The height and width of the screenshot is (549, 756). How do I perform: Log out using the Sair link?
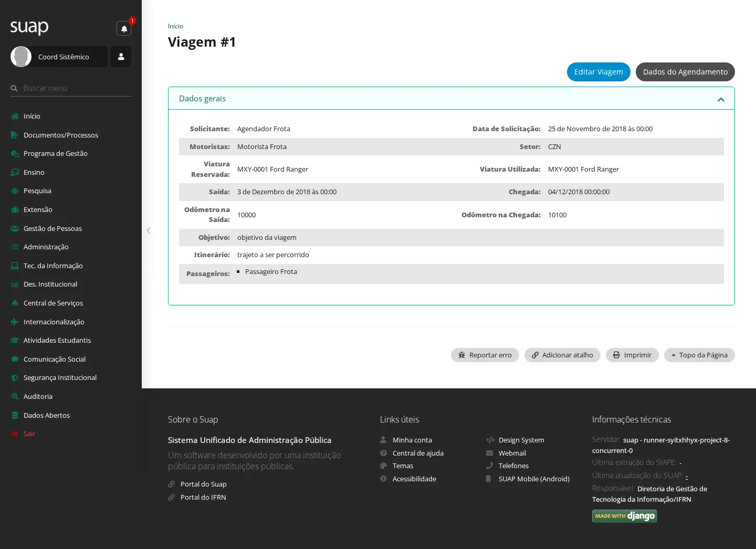(x=29, y=434)
